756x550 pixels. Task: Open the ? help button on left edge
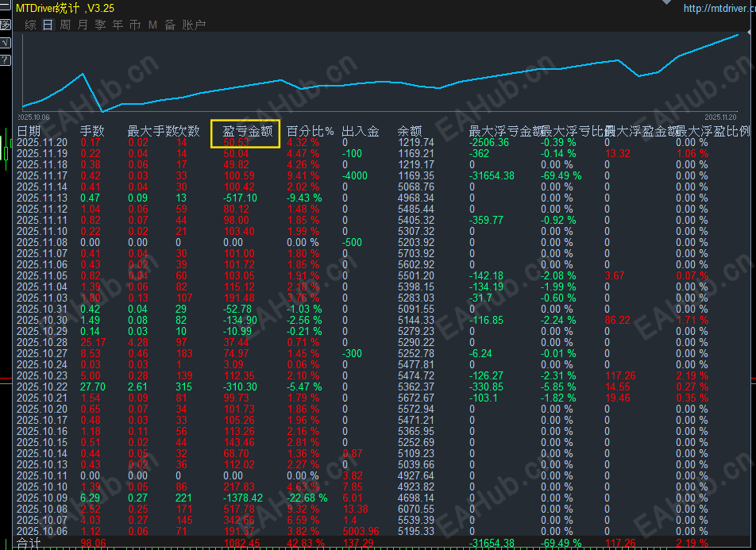coord(5,60)
